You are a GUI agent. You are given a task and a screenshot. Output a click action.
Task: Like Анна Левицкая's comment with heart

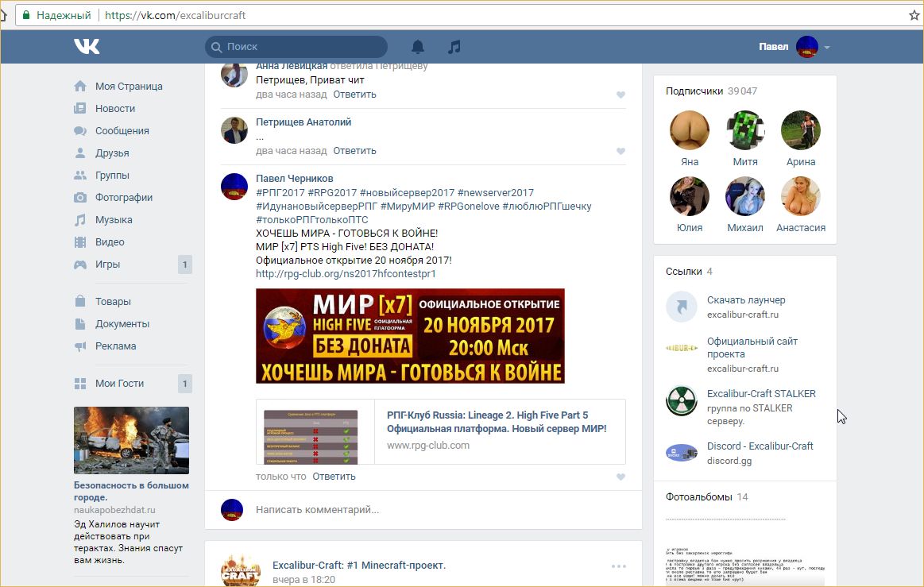point(621,95)
